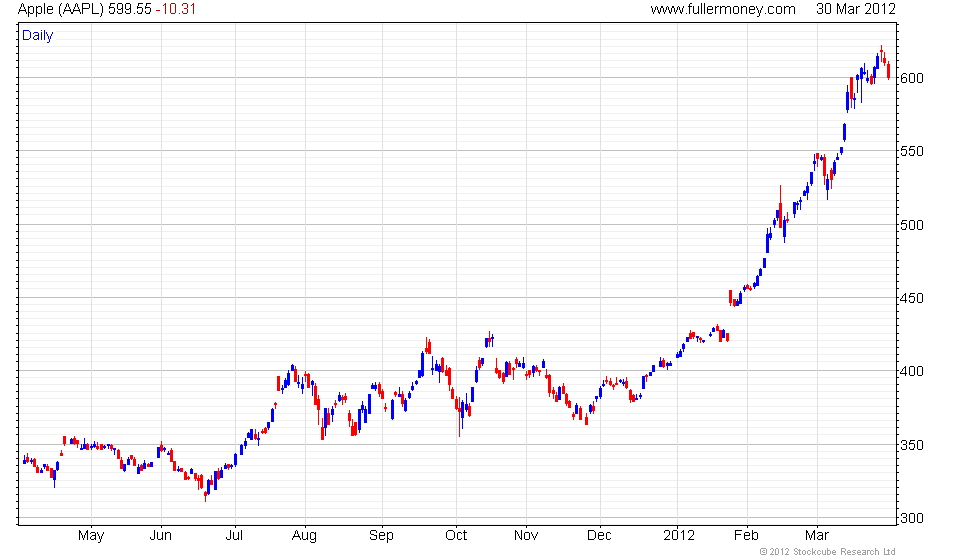Click the 400 price axis label
Viewport: 980px width, 560px height.
tap(911, 371)
